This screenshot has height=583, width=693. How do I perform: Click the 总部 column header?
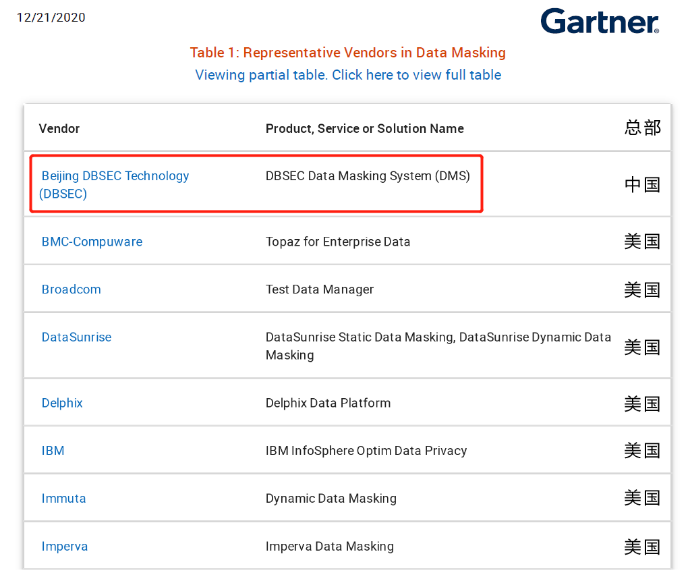(x=643, y=128)
